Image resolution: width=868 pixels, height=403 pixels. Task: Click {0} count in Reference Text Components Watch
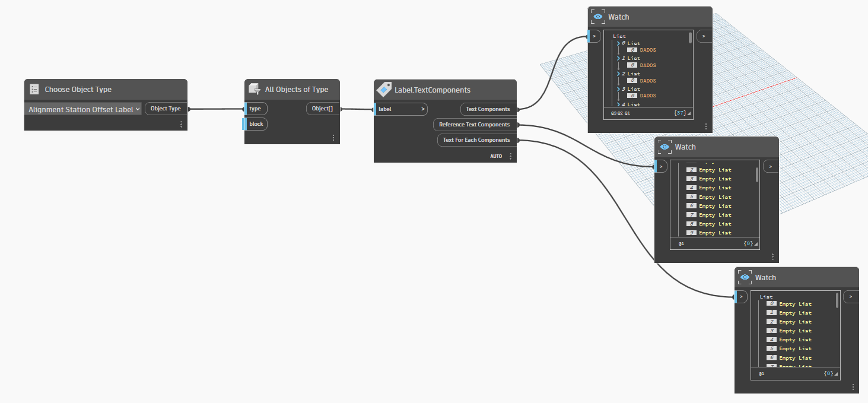pyautogui.click(x=748, y=243)
